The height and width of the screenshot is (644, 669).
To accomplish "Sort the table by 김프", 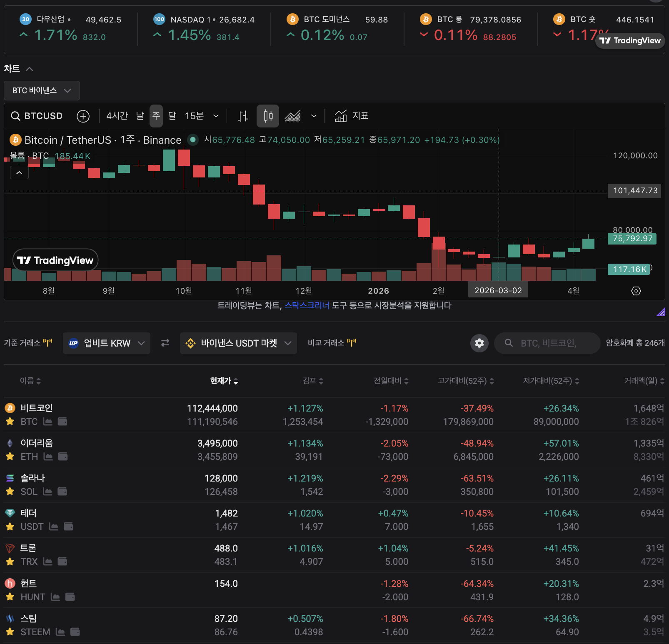I will (x=313, y=381).
